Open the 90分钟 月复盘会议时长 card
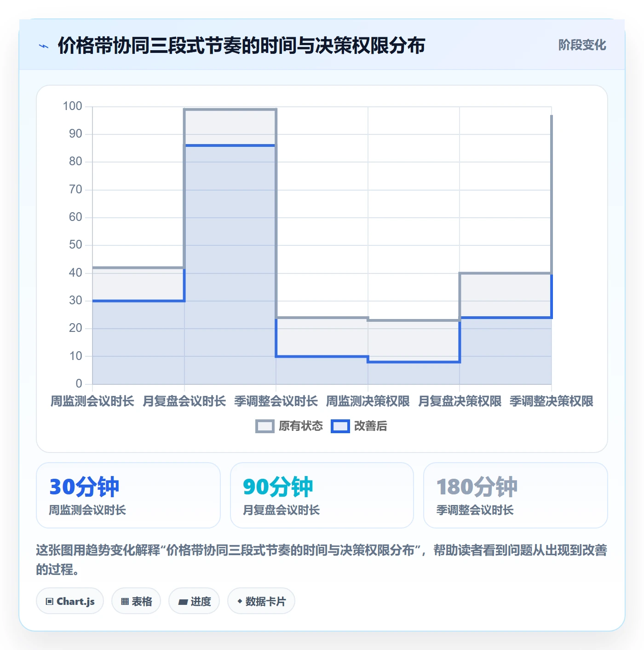Screen dimensions: 644x650 [322, 495]
